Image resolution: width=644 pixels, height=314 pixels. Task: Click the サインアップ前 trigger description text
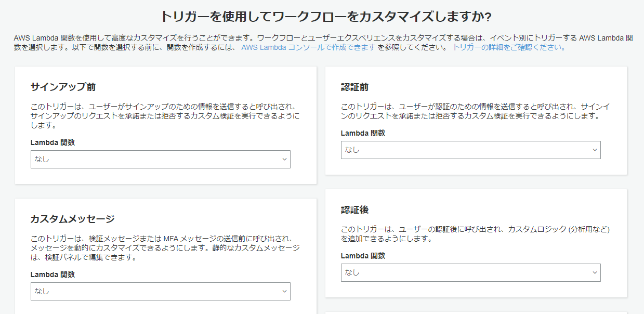(x=165, y=116)
